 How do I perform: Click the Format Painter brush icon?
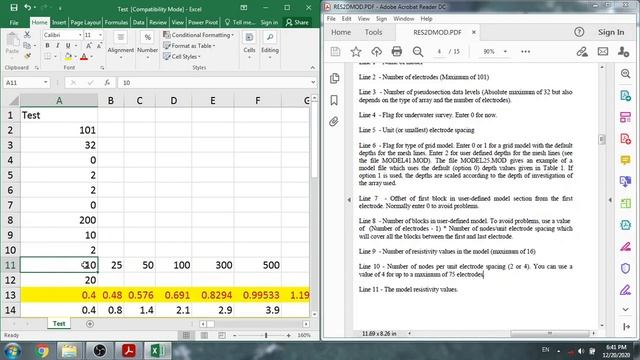coord(27,56)
